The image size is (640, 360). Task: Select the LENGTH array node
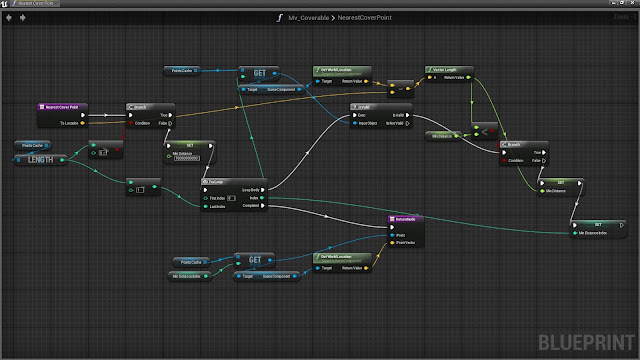[40, 160]
